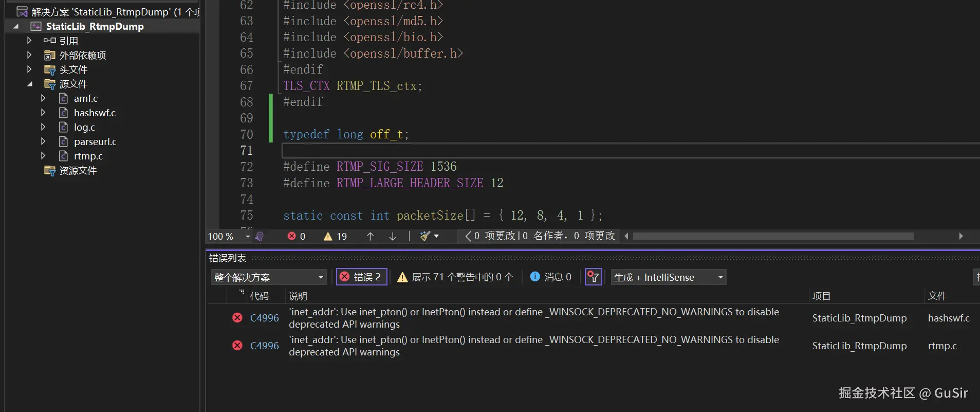
Task: Click the log.c file icon
Action: tap(64, 127)
